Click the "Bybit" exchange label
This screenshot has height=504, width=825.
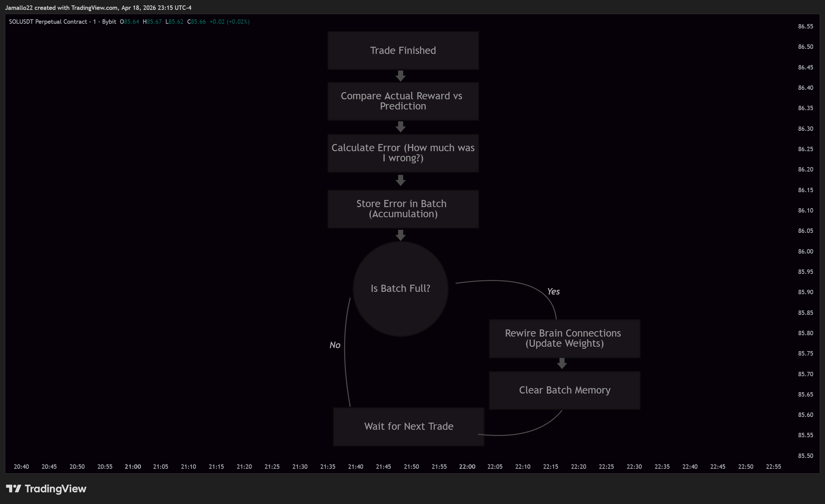[109, 22]
